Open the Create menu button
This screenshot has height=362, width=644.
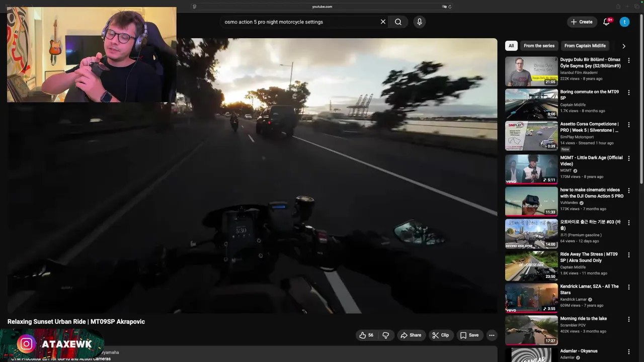point(582,22)
